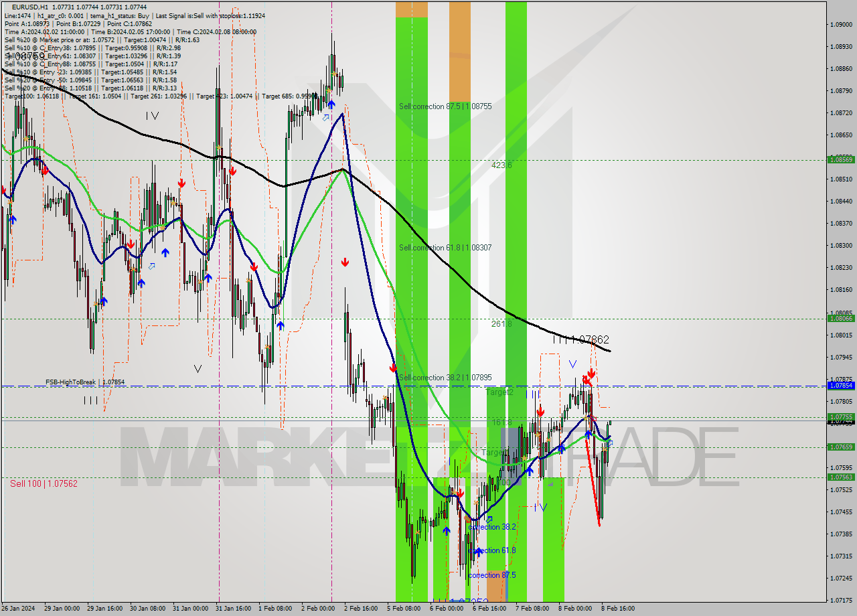Click the 1.07455 price axis value
857x616 pixels.
point(841,512)
